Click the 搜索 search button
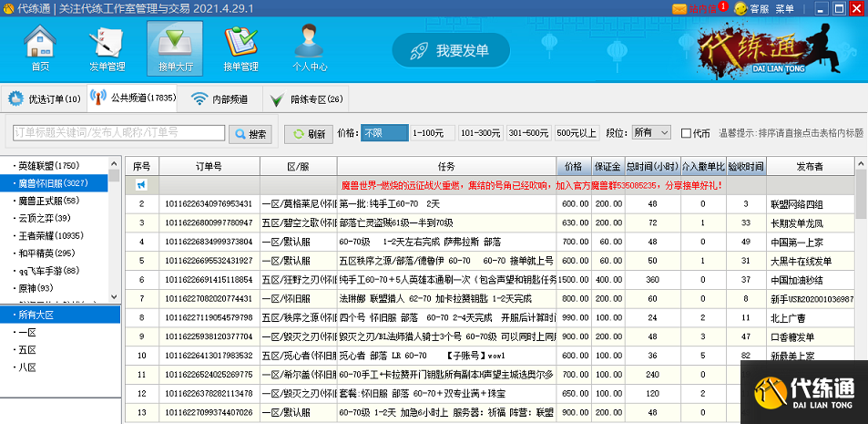The image size is (868, 424). [250, 133]
